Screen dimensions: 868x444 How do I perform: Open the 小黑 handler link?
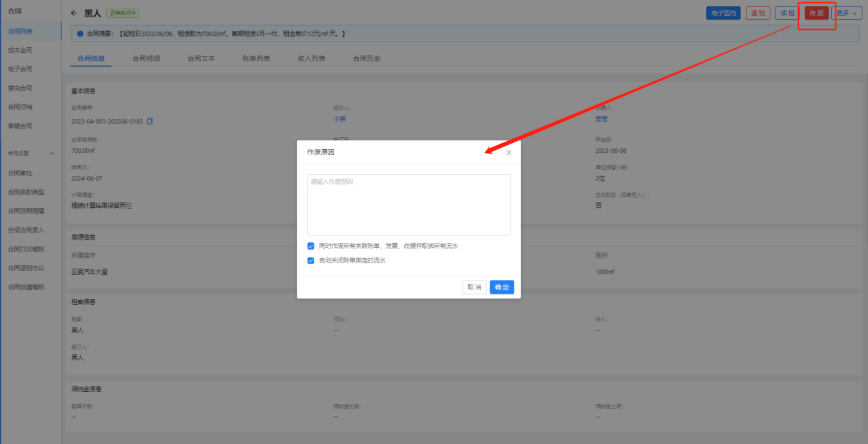[340, 119]
